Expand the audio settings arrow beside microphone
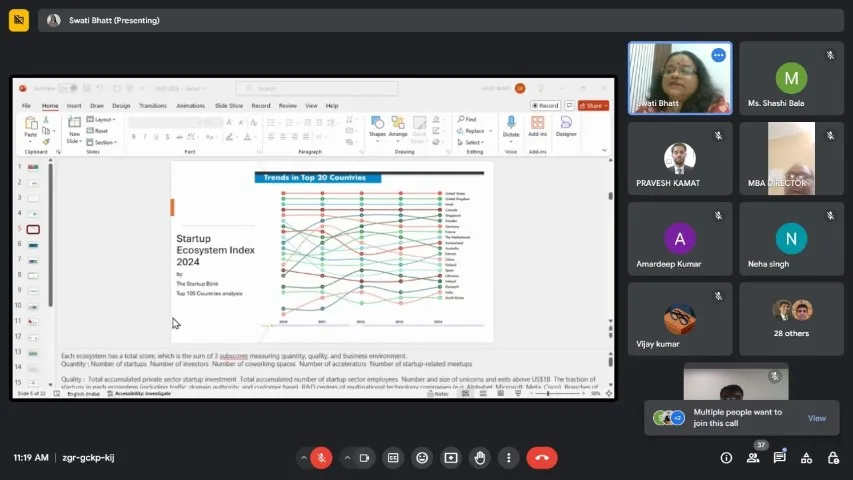Screen dimensions: 853x480 [x=304, y=457]
